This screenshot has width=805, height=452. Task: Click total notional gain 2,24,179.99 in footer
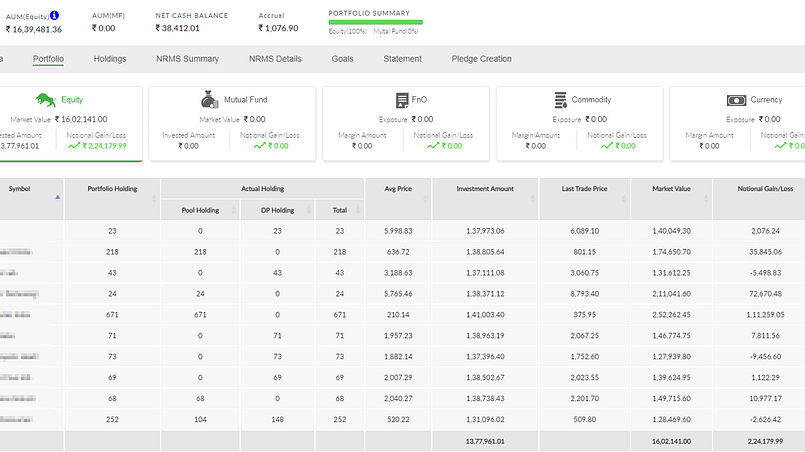point(765,441)
